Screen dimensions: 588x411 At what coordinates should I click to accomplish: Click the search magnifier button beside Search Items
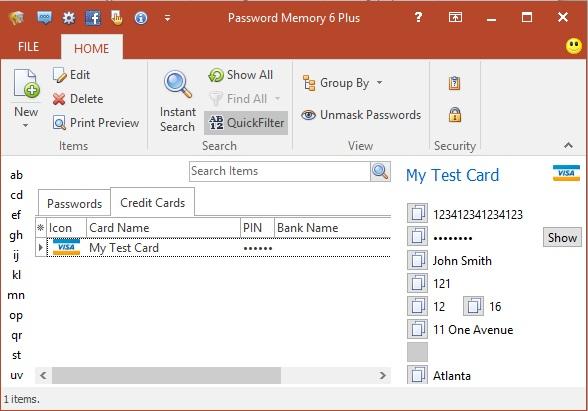[380, 171]
